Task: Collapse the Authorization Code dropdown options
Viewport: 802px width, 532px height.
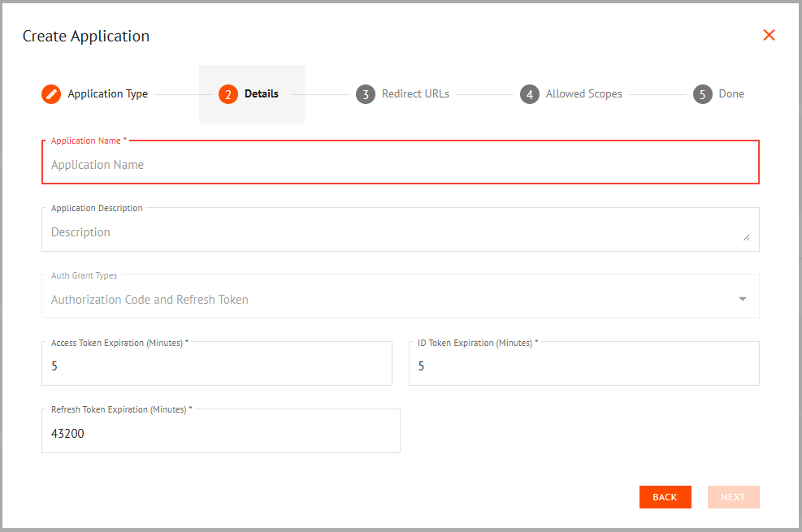Action: [742, 299]
